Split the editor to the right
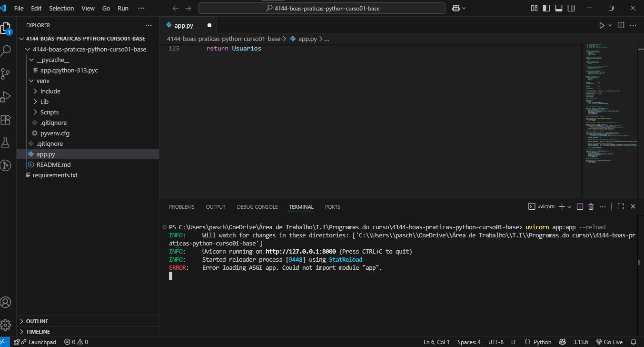This screenshot has height=347, width=644. tap(621, 25)
